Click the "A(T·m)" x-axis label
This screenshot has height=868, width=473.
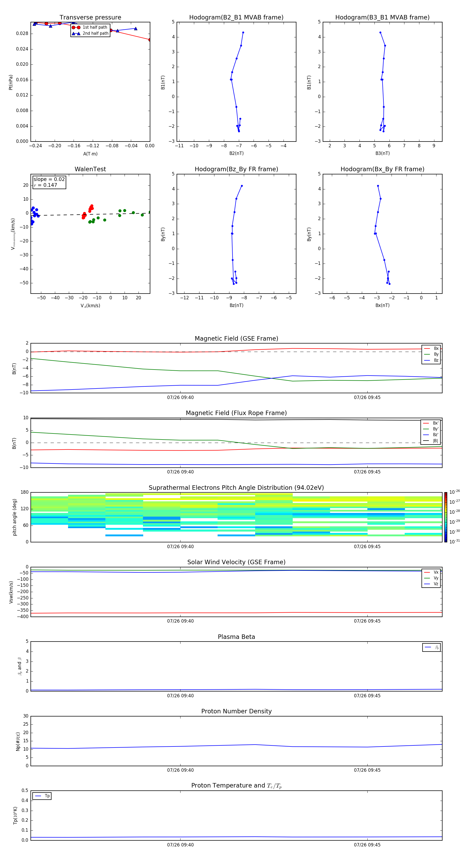(x=90, y=154)
